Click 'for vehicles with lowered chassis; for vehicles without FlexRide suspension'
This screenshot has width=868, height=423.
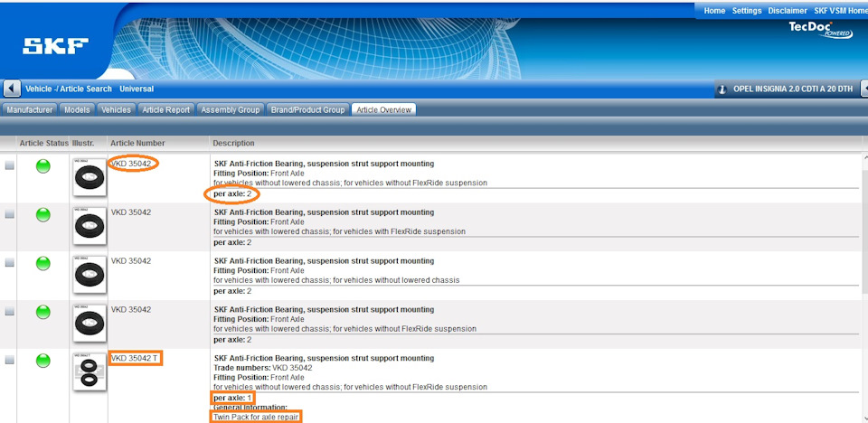point(344,329)
